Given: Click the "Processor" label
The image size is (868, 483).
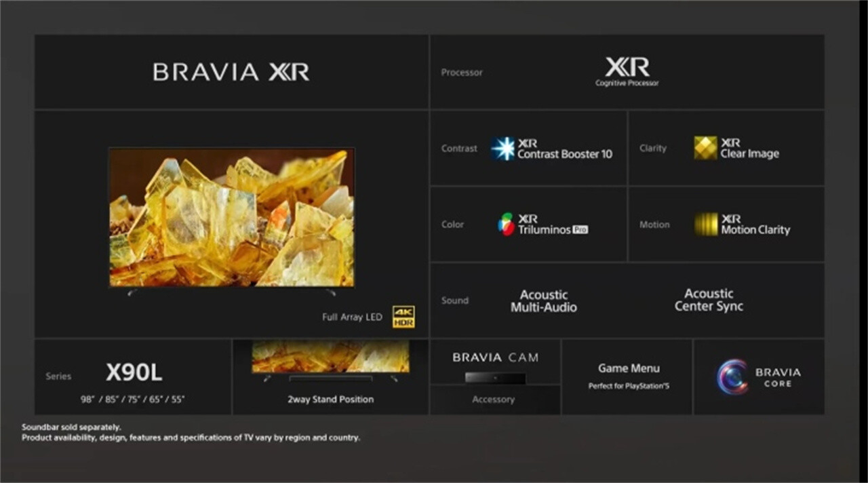Looking at the screenshot, I should click(462, 73).
